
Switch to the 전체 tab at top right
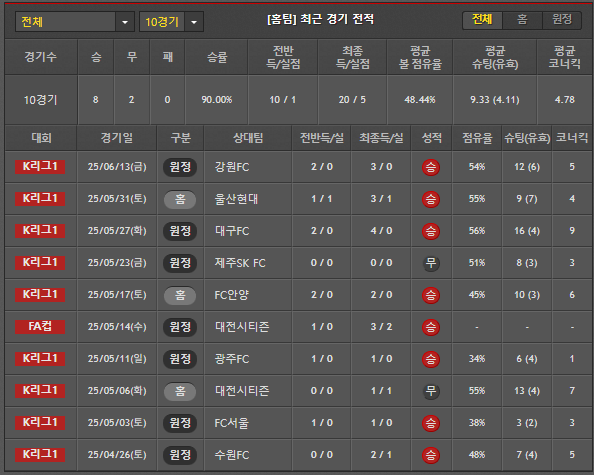click(482, 20)
